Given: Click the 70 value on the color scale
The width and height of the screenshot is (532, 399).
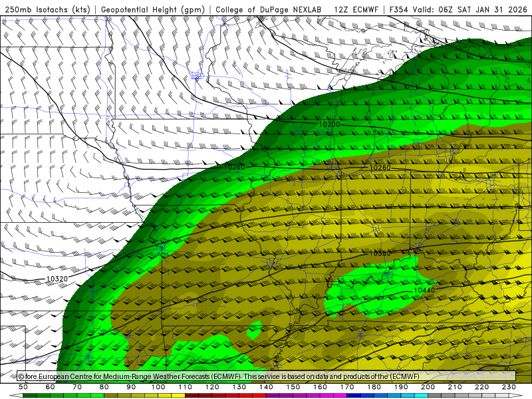Looking at the screenshot, I should pos(77,387).
